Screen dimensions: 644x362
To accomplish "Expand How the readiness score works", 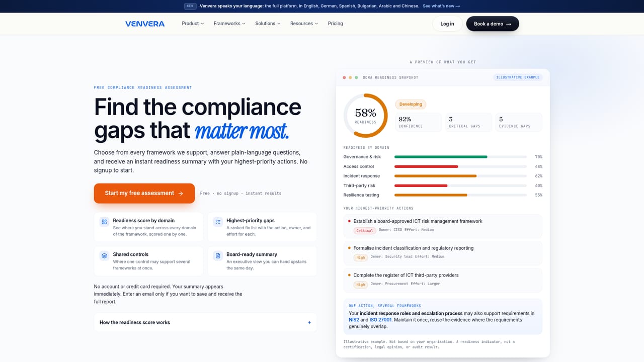I will tap(205, 322).
